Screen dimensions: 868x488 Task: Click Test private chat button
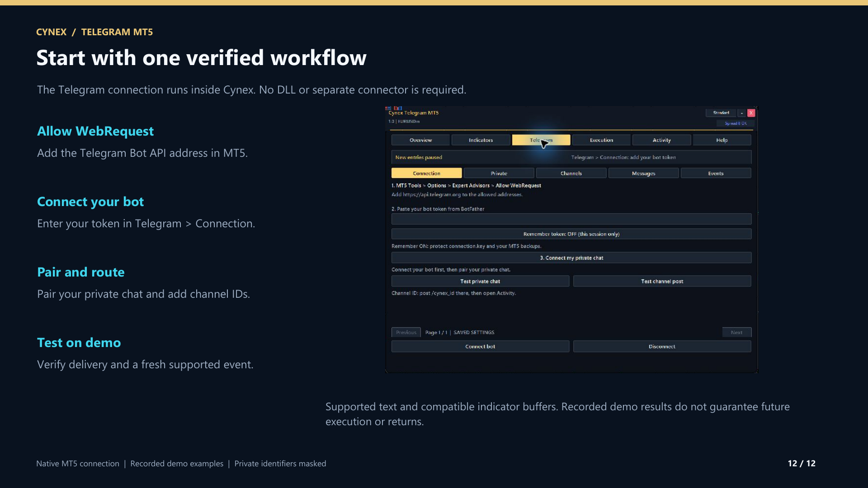pyautogui.click(x=480, y=281)
